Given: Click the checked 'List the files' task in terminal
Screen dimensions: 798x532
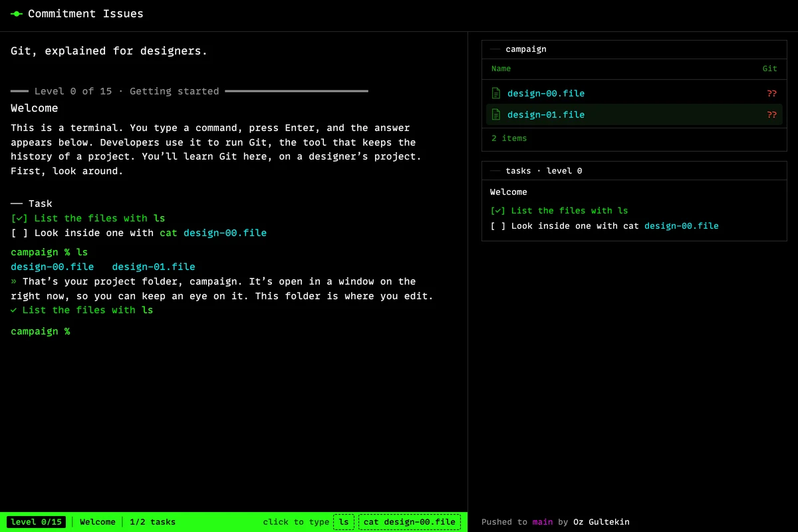Looking at the screenshot, I should coord(88,218).
